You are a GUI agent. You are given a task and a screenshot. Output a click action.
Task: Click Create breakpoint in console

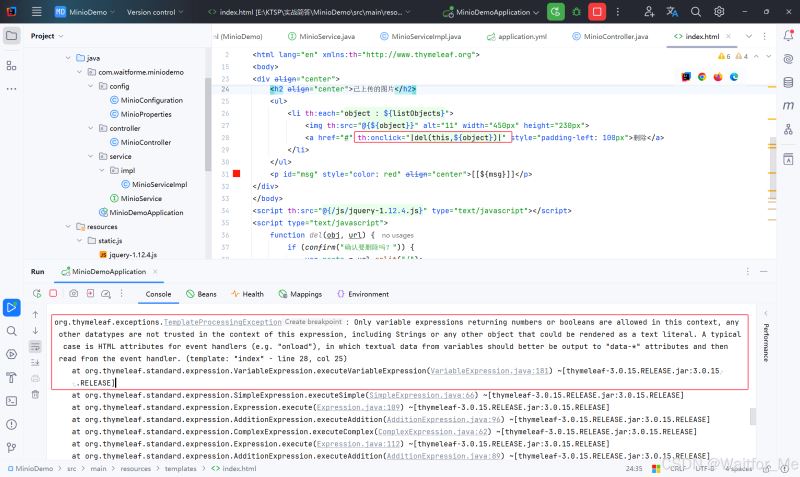click(x=313, y=322)
